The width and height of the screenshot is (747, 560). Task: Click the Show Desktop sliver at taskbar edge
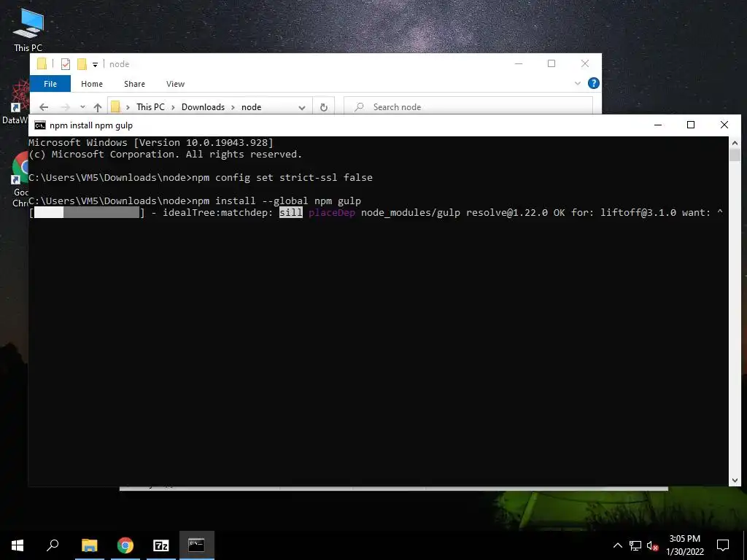745,545
